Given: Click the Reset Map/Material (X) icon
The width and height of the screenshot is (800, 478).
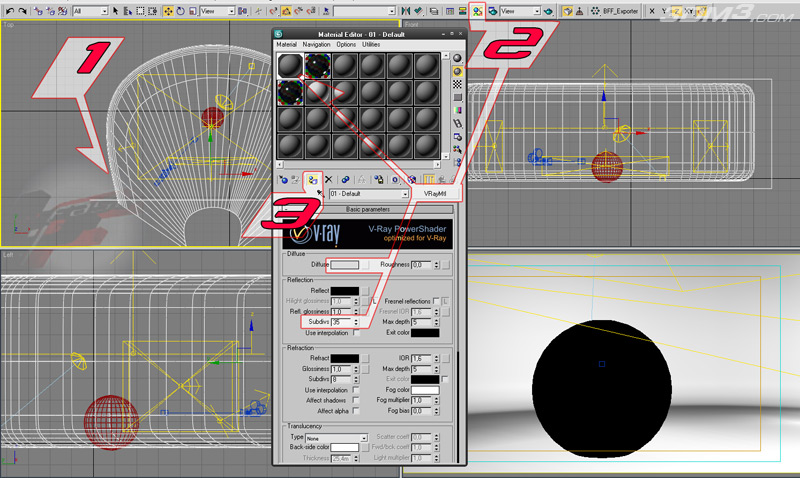Looking at the screenshot, I should click(329, 178).
